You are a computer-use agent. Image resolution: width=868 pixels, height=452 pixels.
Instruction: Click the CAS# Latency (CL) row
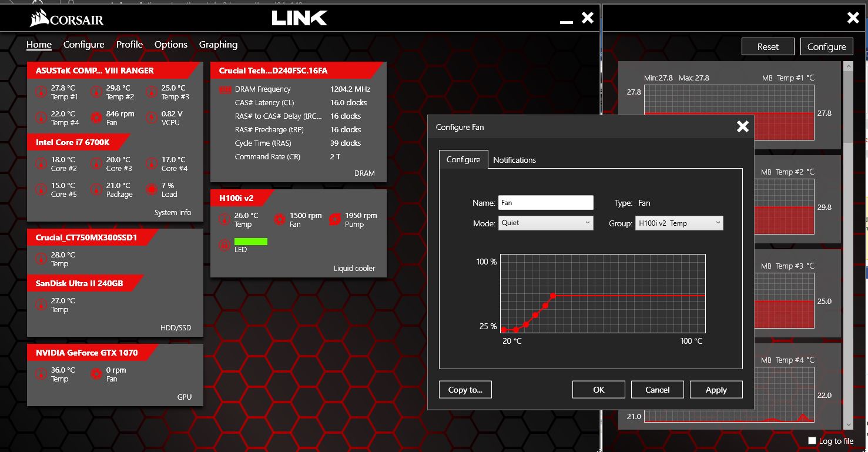297,103
